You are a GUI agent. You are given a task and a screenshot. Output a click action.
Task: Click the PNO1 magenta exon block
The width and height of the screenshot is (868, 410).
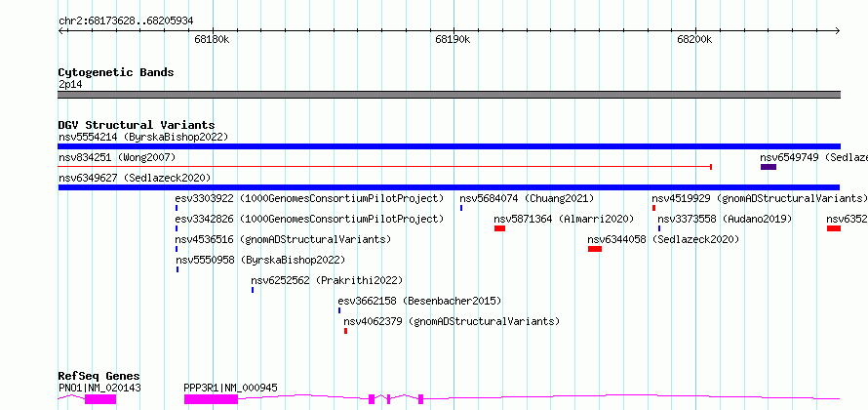(x=100, y=399)
